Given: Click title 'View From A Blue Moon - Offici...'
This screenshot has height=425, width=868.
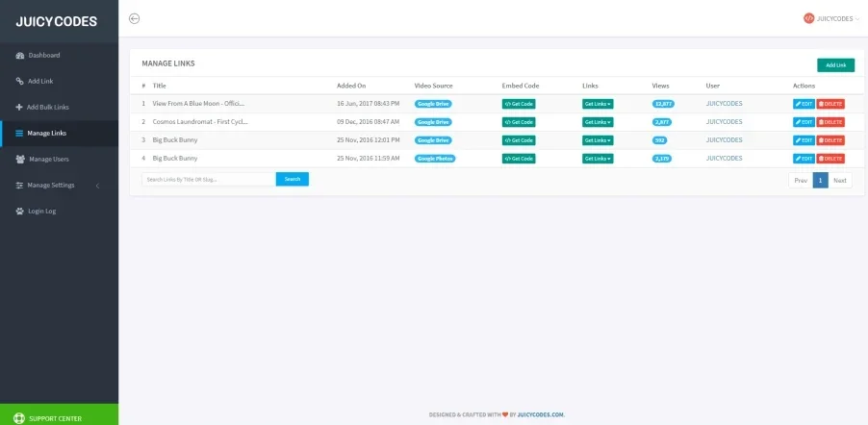Looking at the screenshot, I should click(x=198, y=104).
